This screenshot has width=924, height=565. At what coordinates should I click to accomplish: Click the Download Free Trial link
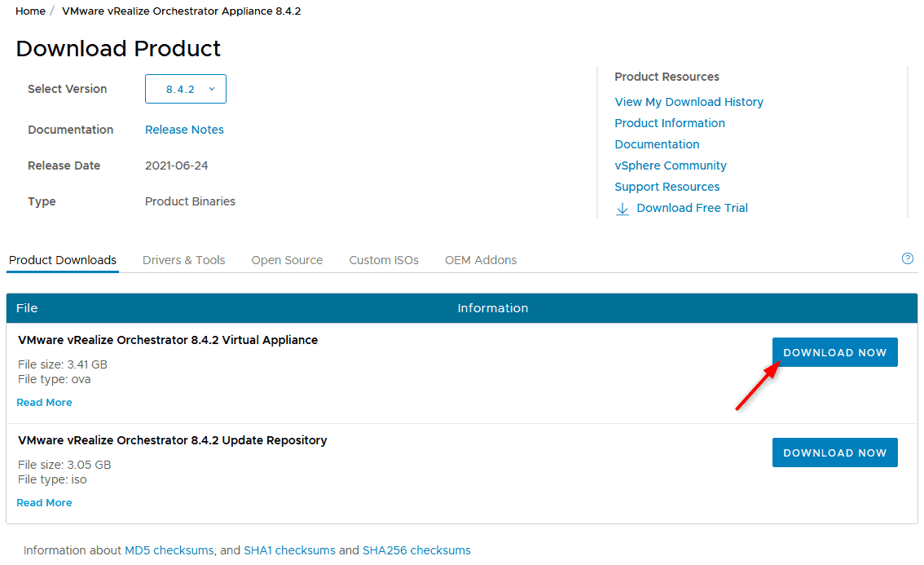pyautogui.click(x=693, y=208)
